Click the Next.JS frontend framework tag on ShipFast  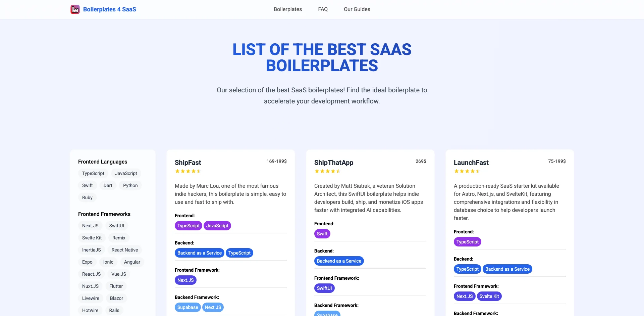[x=185, y=280]
